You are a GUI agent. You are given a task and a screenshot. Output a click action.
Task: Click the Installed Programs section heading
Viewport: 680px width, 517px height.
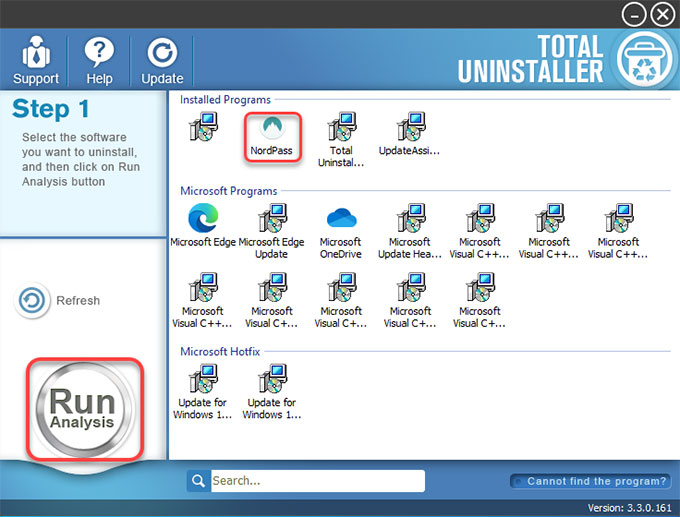(x=225, y=100)
